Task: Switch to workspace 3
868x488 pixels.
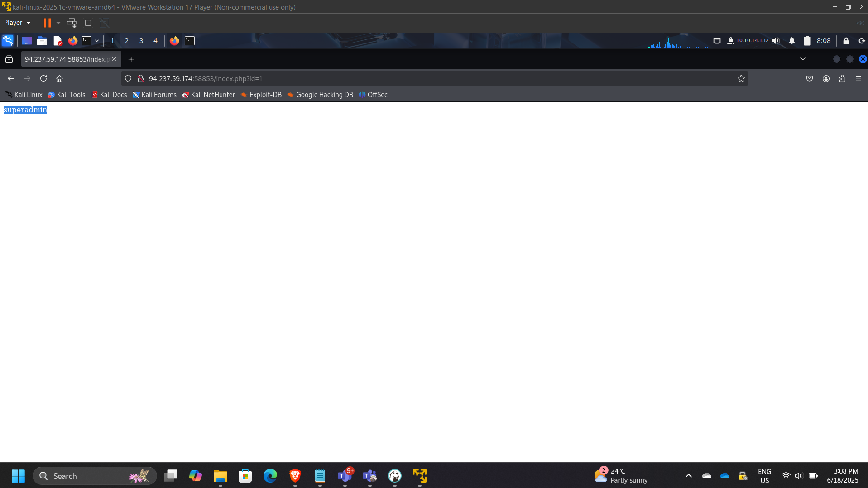Action: click(x=141, y=41)
